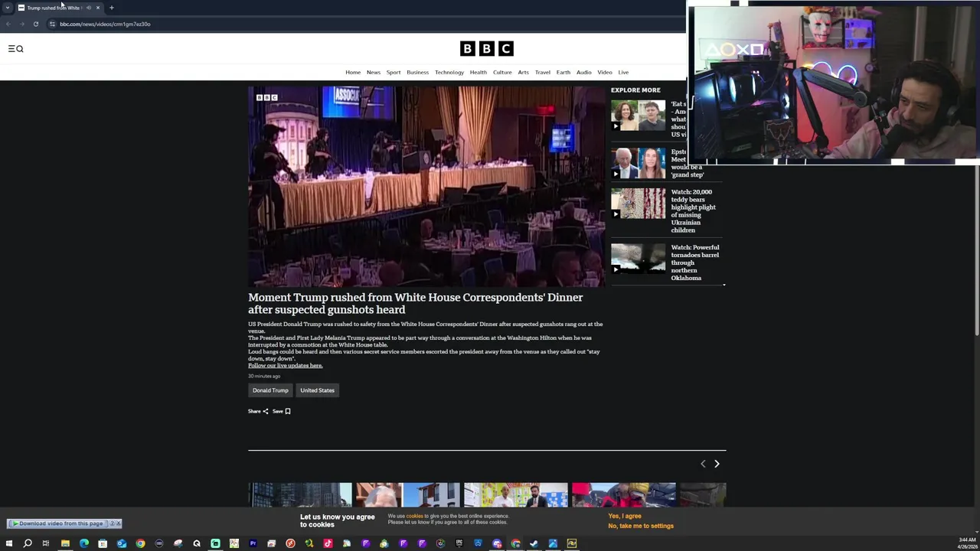Click the article headline text
Image resolution: width=980 pixels, height=551 pixels.
click(x=416, y=304)
